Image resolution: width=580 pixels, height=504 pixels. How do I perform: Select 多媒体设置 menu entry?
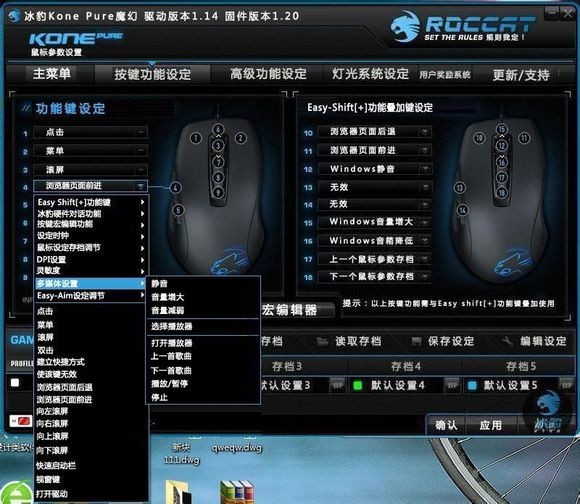(x=91, y=284)
